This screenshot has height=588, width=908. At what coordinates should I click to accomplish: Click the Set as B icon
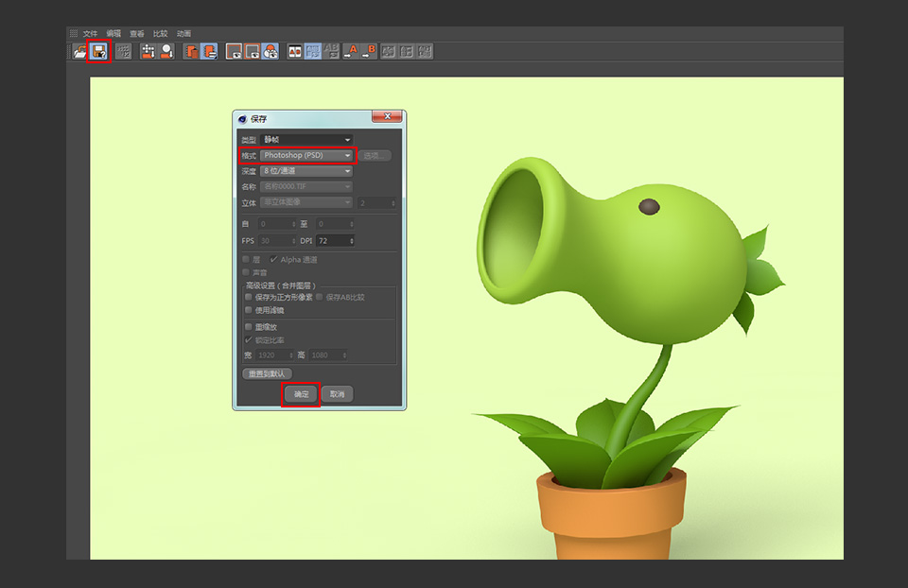tap(369, 51)
